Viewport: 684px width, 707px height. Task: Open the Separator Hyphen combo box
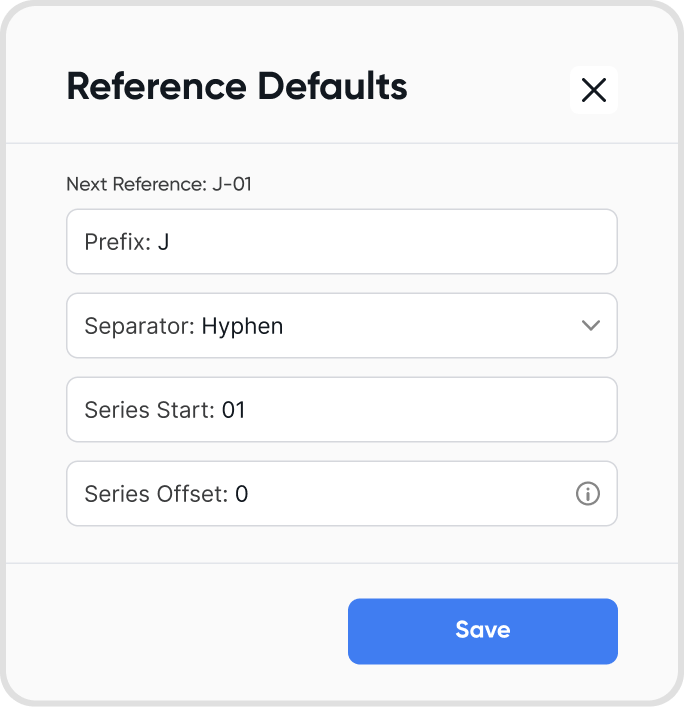pyautogui.click(x=342, y=326)
